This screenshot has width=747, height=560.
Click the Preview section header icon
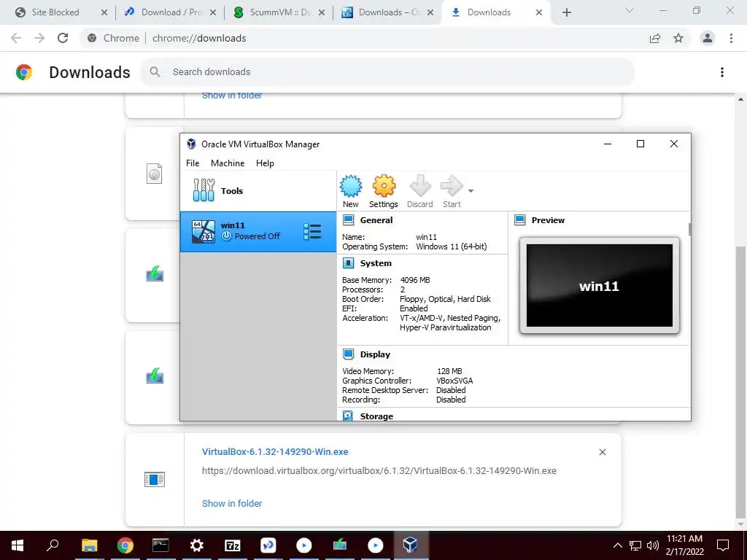tap(519, 220)
